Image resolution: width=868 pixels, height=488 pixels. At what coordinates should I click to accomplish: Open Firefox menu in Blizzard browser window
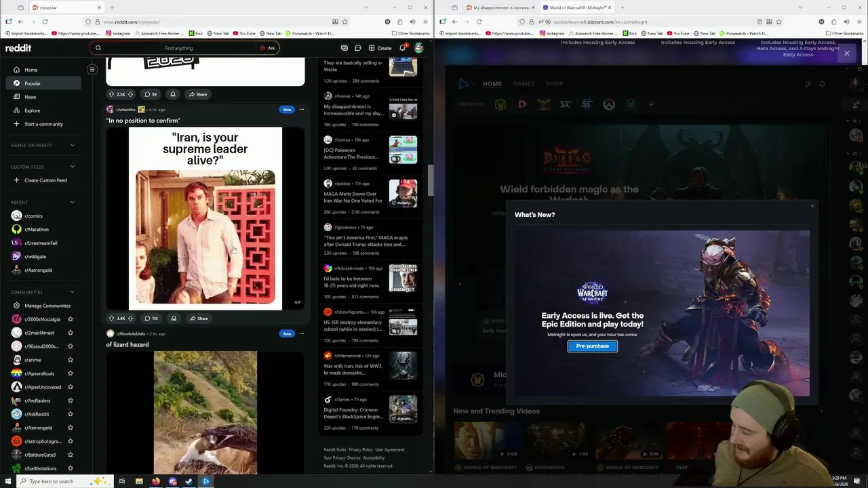(x=859, y=22)
